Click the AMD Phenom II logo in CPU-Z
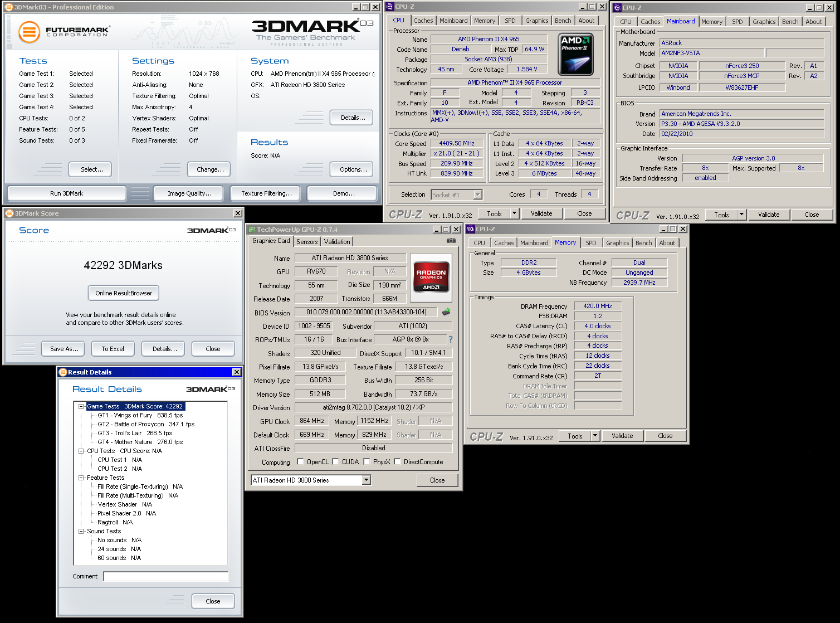The height and width of the screenshot is (623, 840). (575, 54)
